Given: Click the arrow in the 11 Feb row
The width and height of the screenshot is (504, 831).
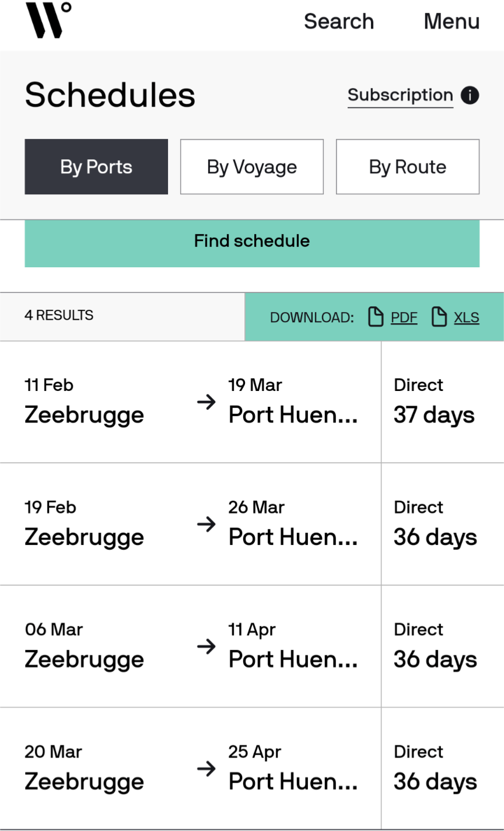Looking at the screenshot, I should click(x=206, y=402).
